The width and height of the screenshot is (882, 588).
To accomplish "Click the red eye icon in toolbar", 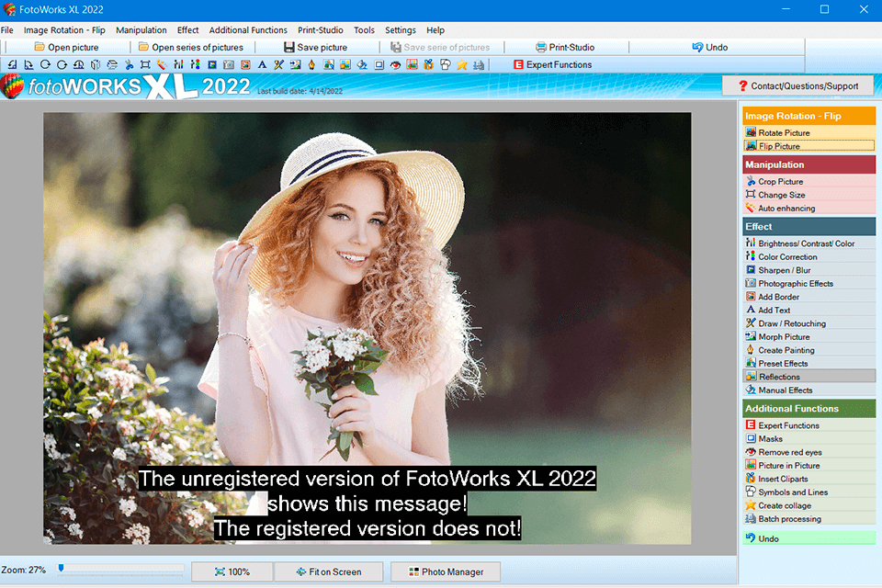I will (395, 64).
